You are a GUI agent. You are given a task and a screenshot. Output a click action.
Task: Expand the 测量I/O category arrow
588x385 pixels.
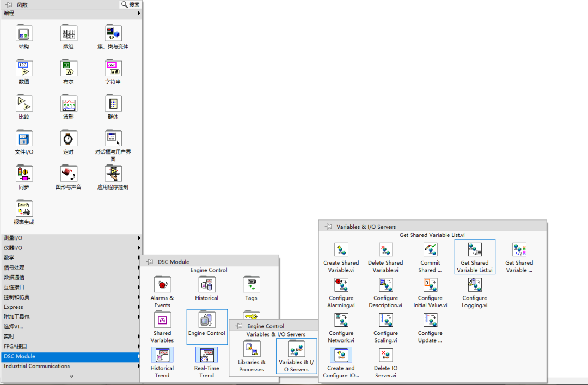(139, 238)
